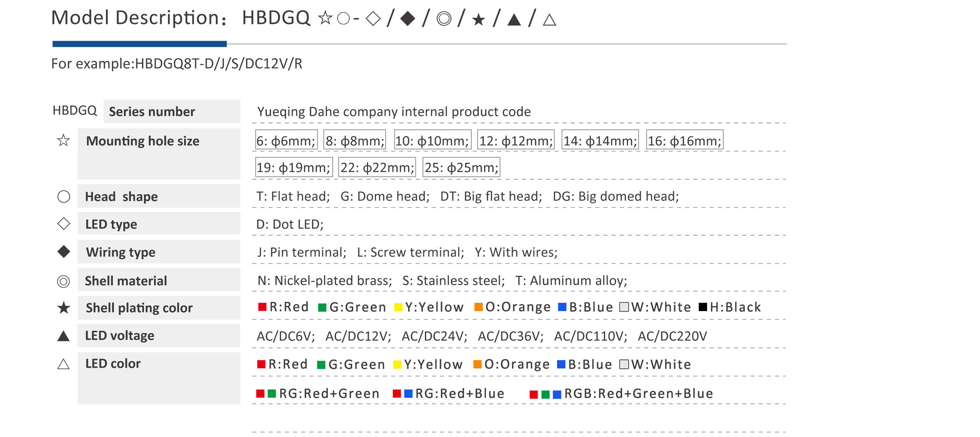Viewport: 980px width, 437px height.
Task: Click the hollow star beside Mounting hole size
Action: pyautogui.click(x=63, y=141)
